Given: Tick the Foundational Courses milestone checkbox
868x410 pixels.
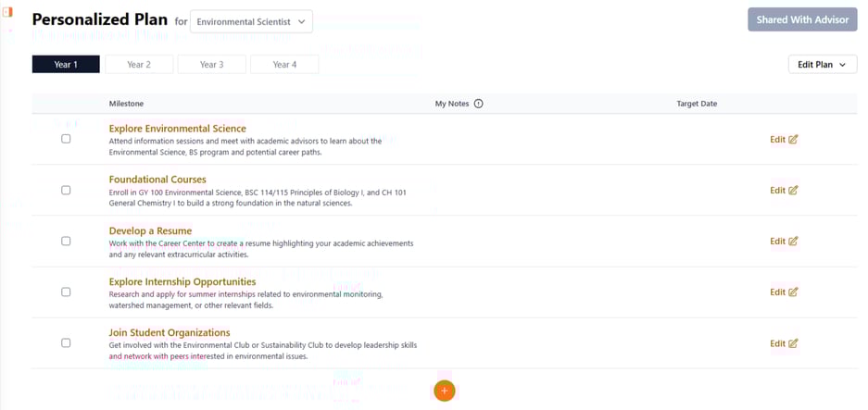Looking at the screenshot, I should pos(66,190).
